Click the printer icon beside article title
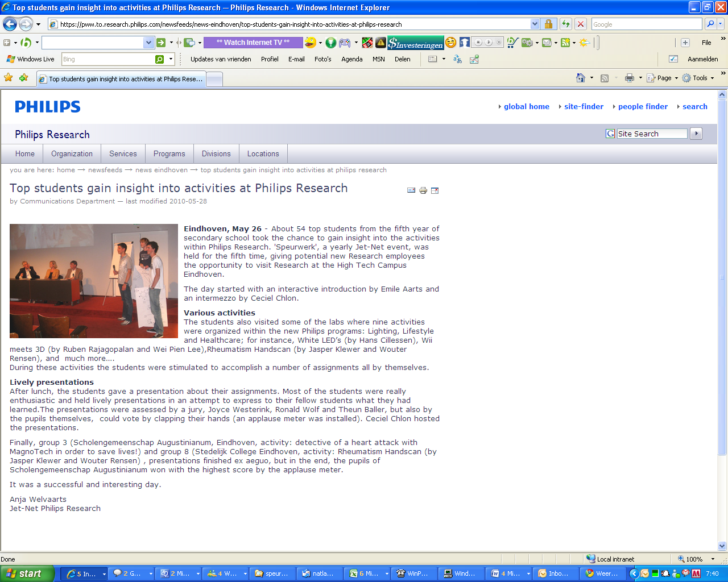Image resolution: width=728 pixels, height=582 pixels. [423, 190]
